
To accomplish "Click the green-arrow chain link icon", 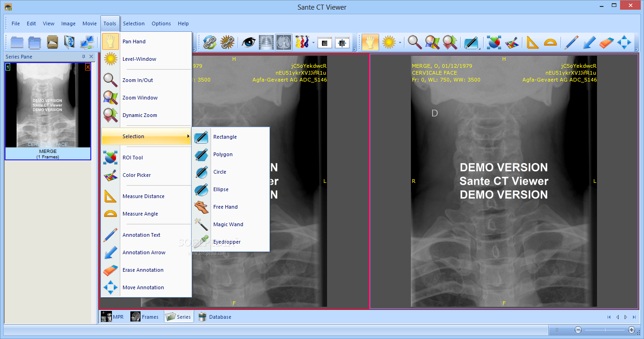I will tap(210, 42).
